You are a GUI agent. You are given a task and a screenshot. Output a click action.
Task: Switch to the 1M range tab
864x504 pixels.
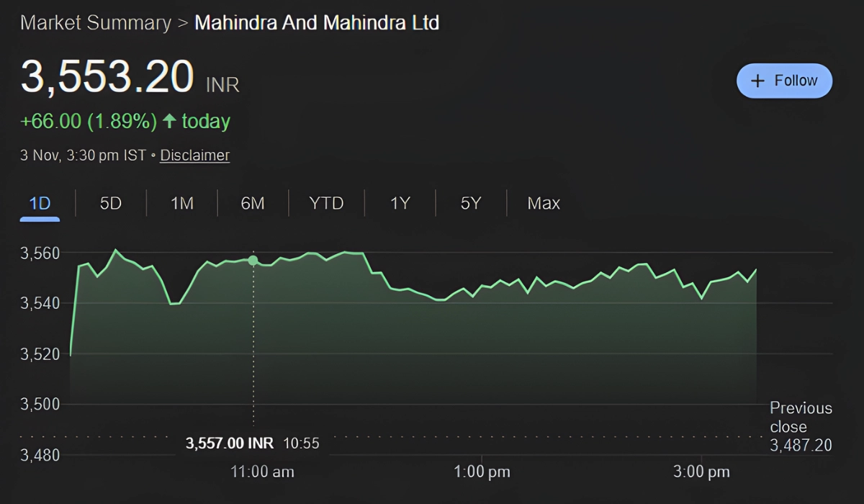coord(182,204)
